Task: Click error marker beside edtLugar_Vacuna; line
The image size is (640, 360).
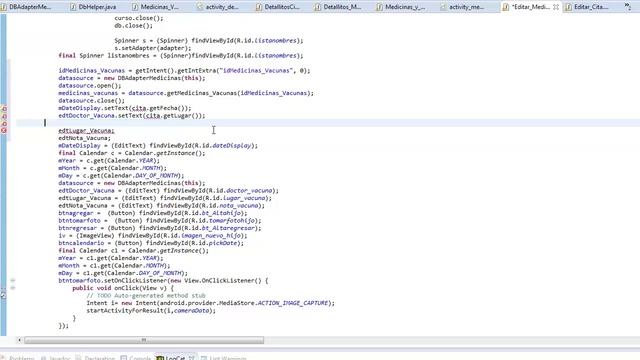Action: pyautogui.click(x=4, y=131)
